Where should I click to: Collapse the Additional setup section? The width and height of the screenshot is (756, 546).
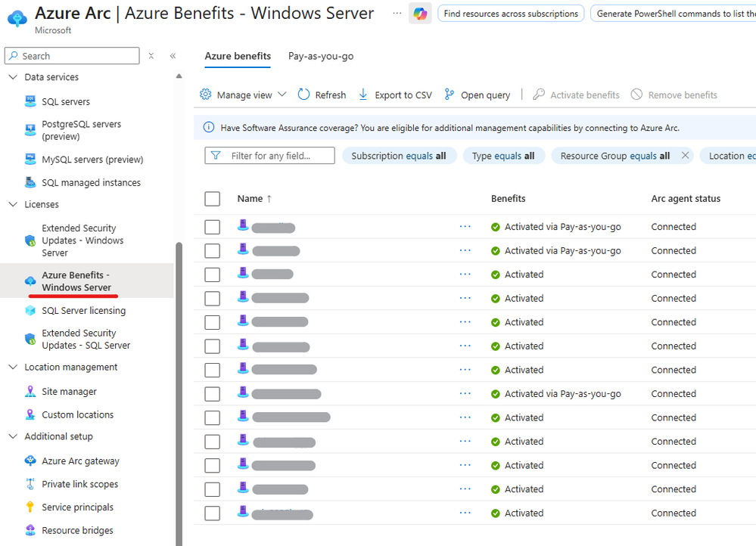pyautogui.click(x=13, y=436)
